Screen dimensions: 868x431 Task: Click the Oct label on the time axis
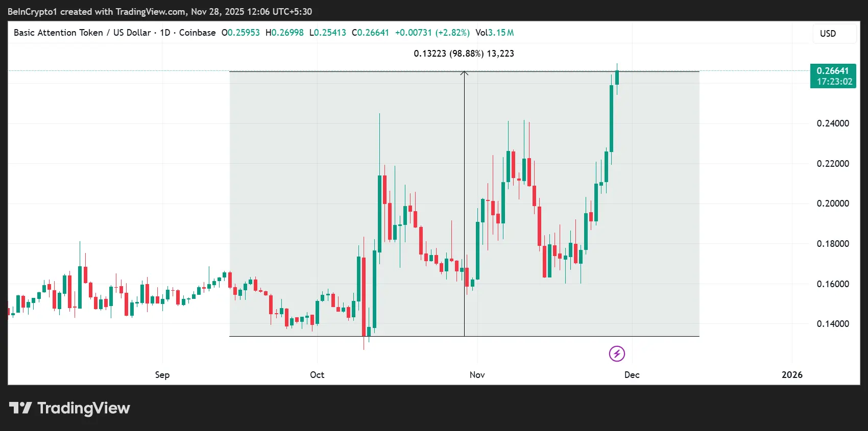[x=317, y=375]
